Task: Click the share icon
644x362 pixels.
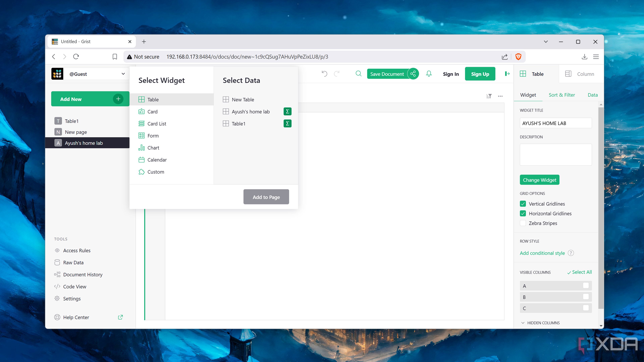Action: [x=413, y=74]
